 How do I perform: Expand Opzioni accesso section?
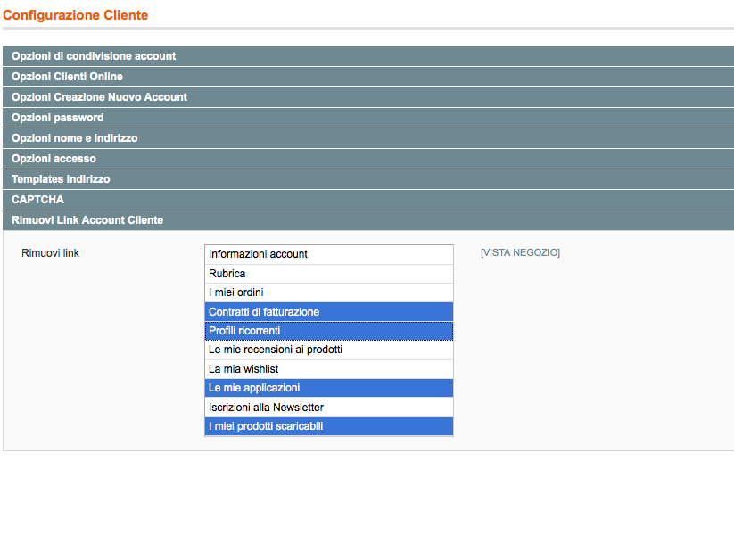[x=368, y=159]
